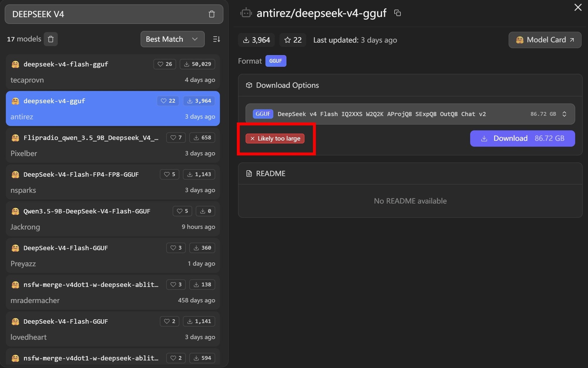The height and width of the screenshot is (368, 588).
Task: Click the 3,964 downloads badge in results list
Action: (199, 101)
